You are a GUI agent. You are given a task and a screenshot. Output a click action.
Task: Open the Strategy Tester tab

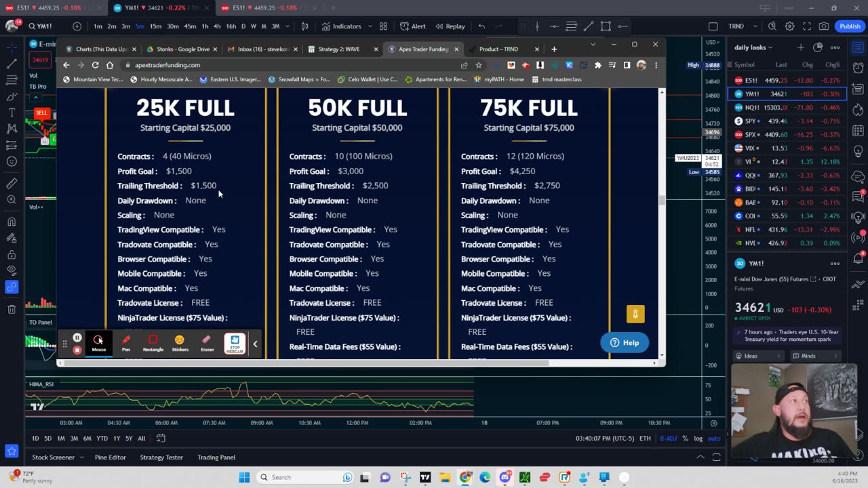[x=161, y=457]
